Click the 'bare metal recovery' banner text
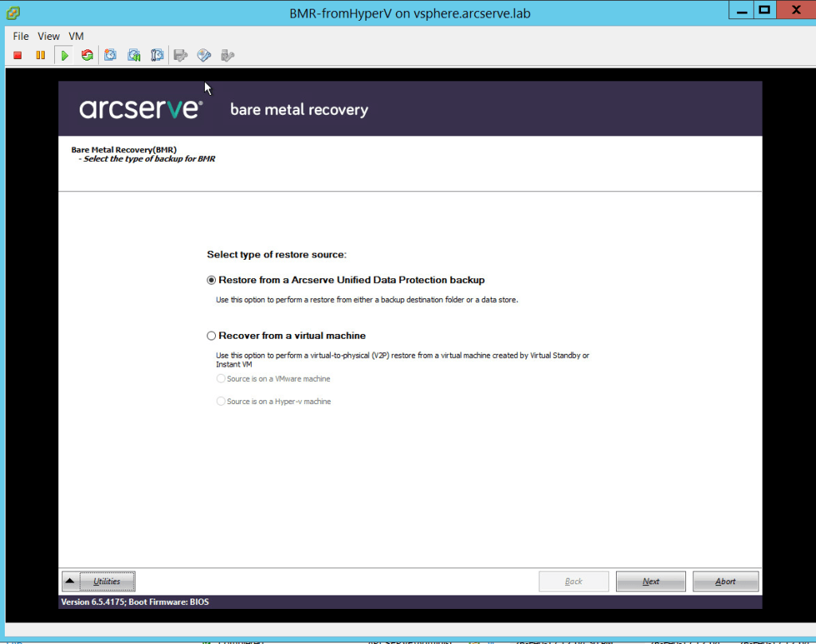This screenshot has width=816, height=644. tap(300, 109)
